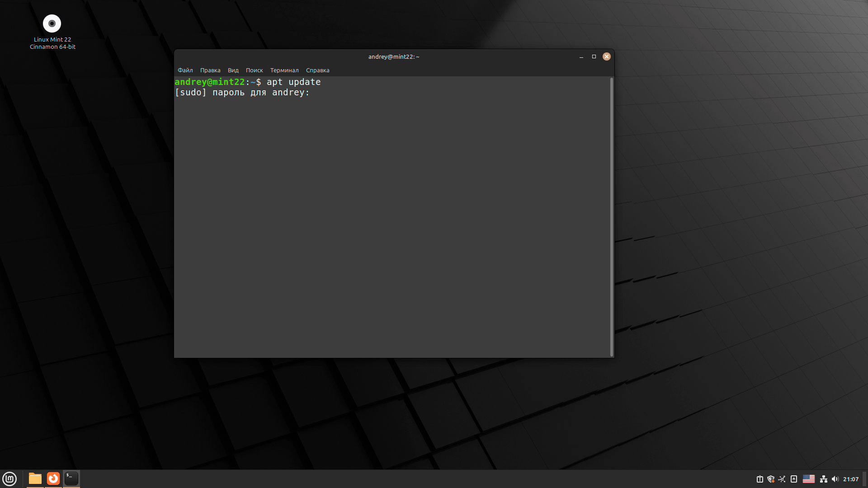This screenshot has height=488, width=868.
Task: Click the terminal's vertical scrollbar
Action: tap(612, 217)
